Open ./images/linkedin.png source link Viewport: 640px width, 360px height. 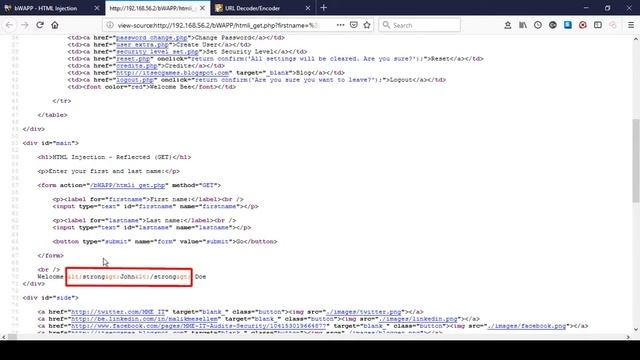coord(418,319)
